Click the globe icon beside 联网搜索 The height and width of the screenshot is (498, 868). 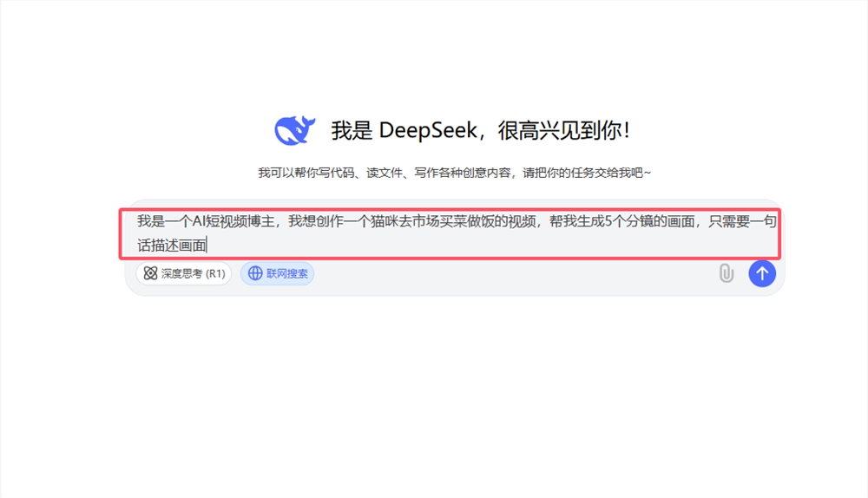[x=255, y=273]
